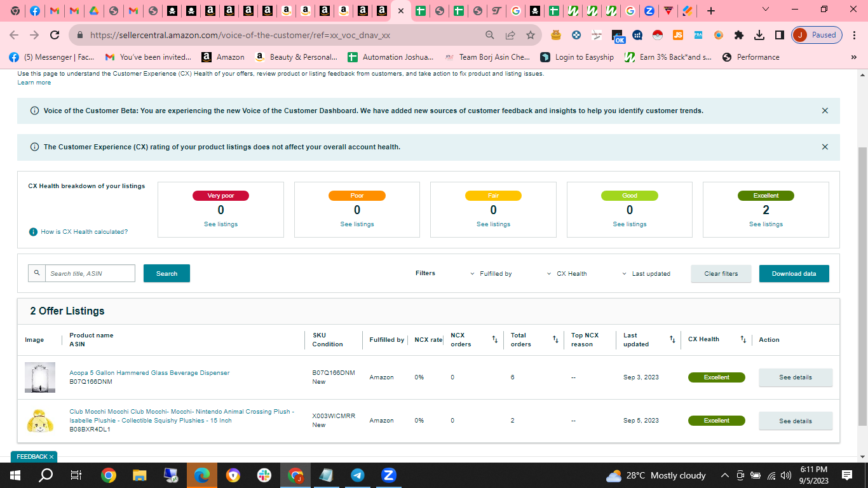Show hidden system tray icons

pos(724,475)
